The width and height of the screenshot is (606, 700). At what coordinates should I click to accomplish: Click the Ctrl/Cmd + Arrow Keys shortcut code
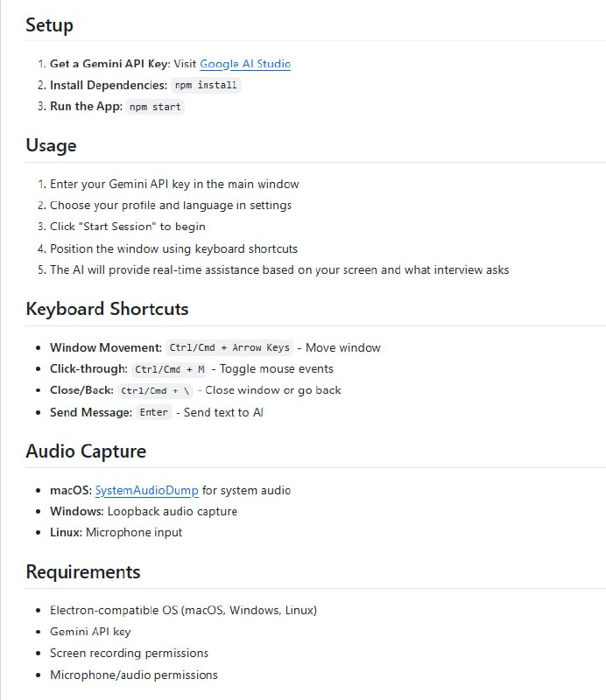(x=229, y=347)
